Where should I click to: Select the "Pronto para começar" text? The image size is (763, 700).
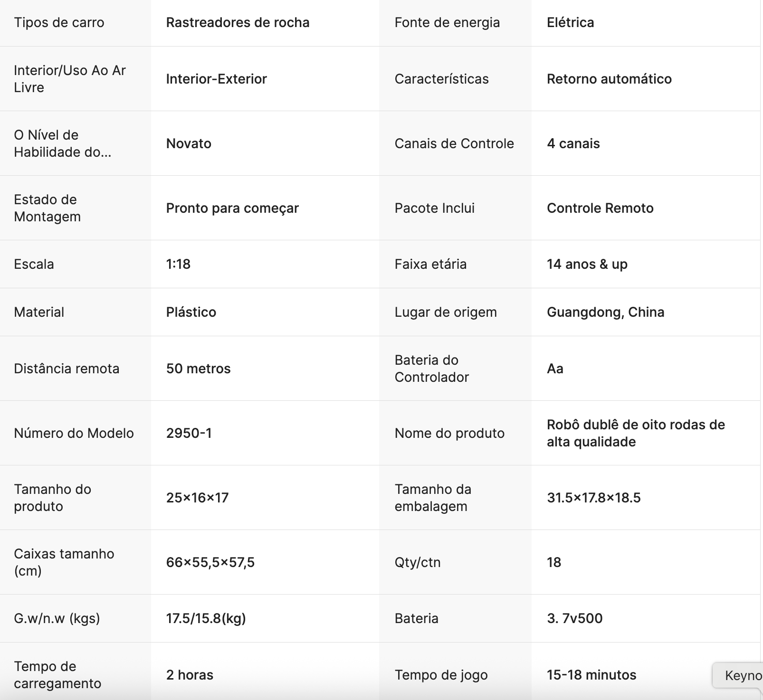point(232,208)
